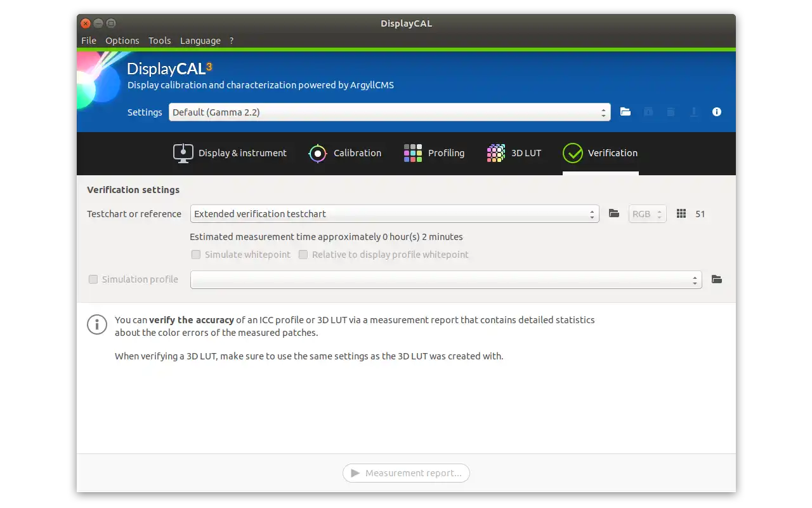The height and width of the screenshot is (508, 812).
Task: Click the note about verifying a 3D LUT
Action: [x=309, y=356]
